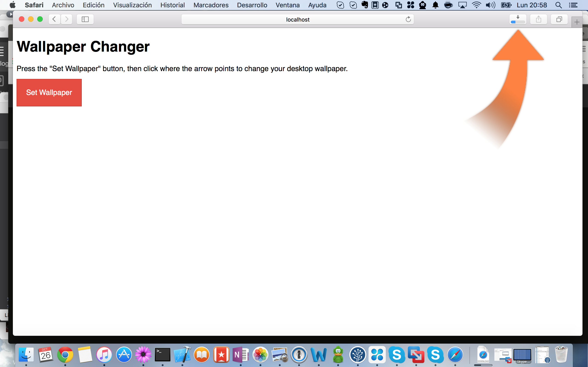This screenshot has width=588, height=367.
Task: Show all tabs overview icon
Action: click(x=559, y=19)
